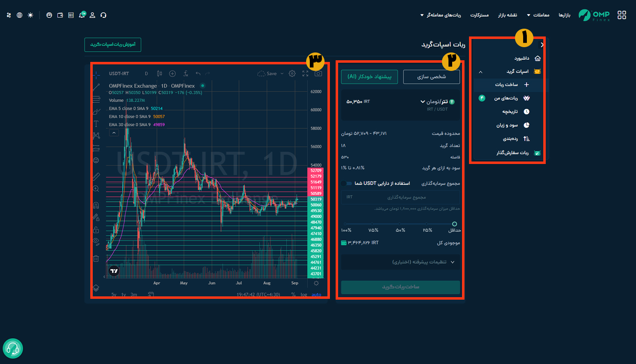This screenshot has height=364, width=636.
Task: Select the crosshair cursor tool
Action: click(96, 75)
